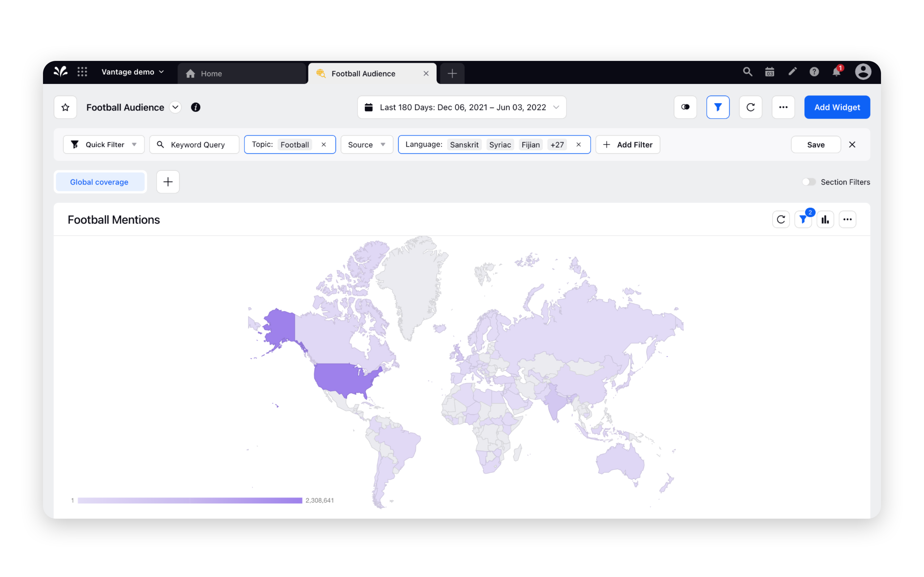This screenshot has width=924, height=577.
Task: Toggle the dashboard filter panel
Action: (718, 107)
